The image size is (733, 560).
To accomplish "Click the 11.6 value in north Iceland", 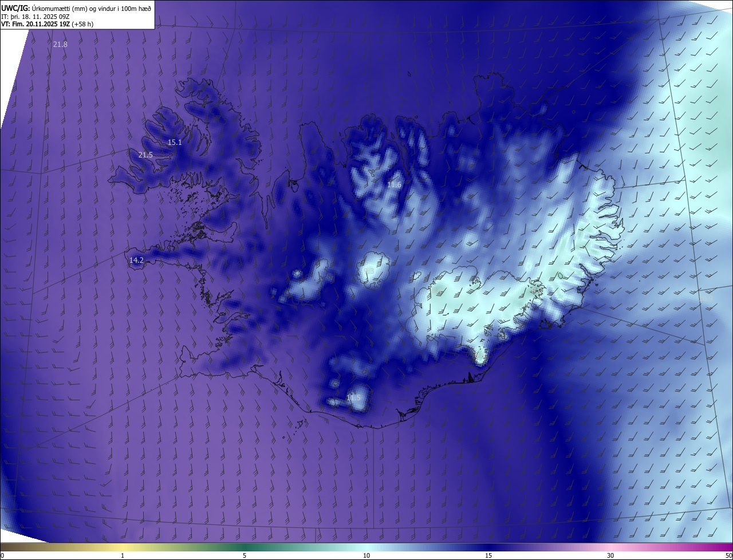I will click(x=394, y=185).
